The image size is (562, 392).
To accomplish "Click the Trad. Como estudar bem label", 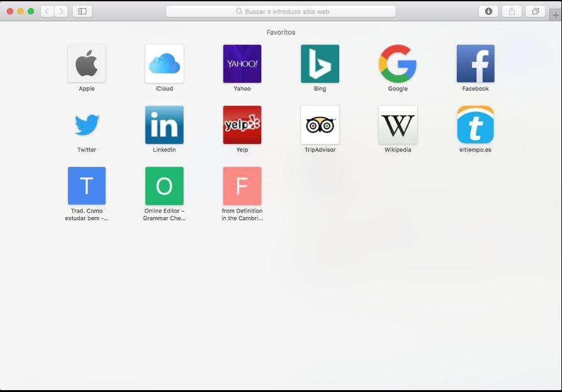I will click(x=87, y=215).
